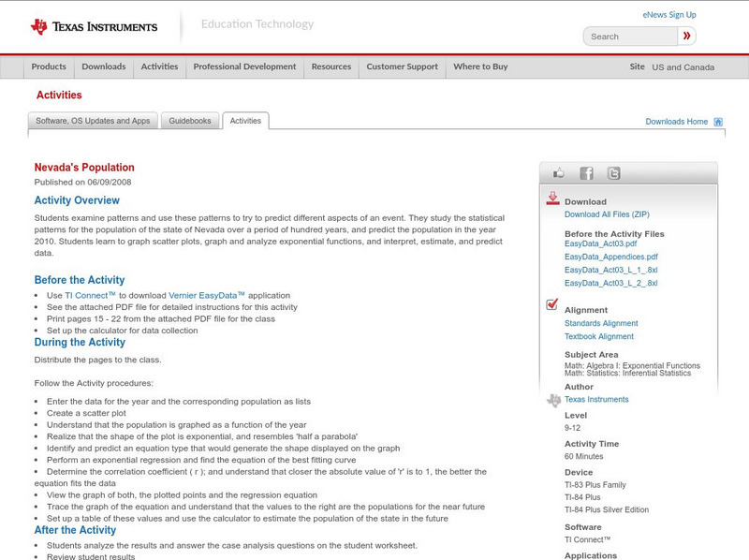Click the thumbs-up like icon
This screenshot has width=749, height=560.
pos(558,173)
